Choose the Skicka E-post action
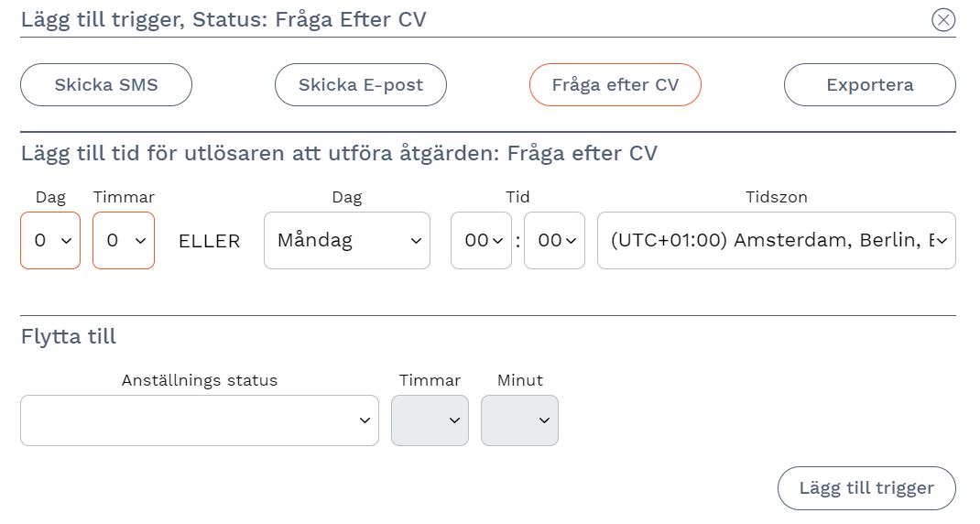 tap(361, 85)
